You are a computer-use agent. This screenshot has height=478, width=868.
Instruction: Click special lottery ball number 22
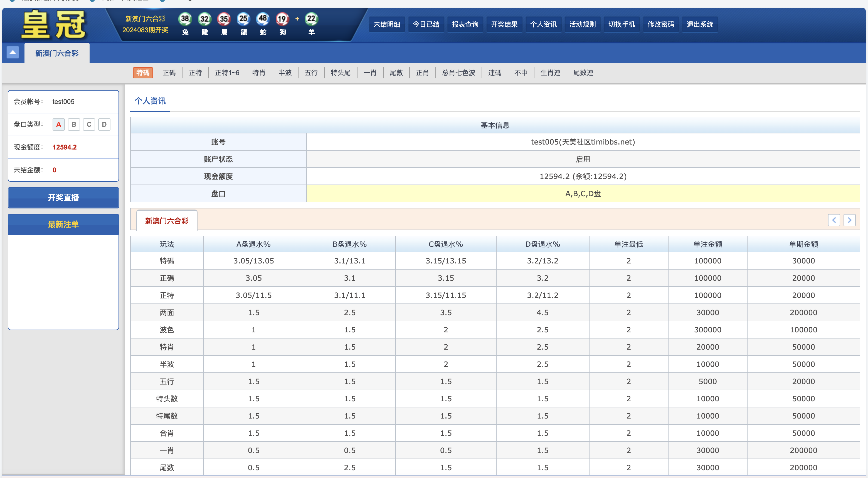[x=311, y=19]
